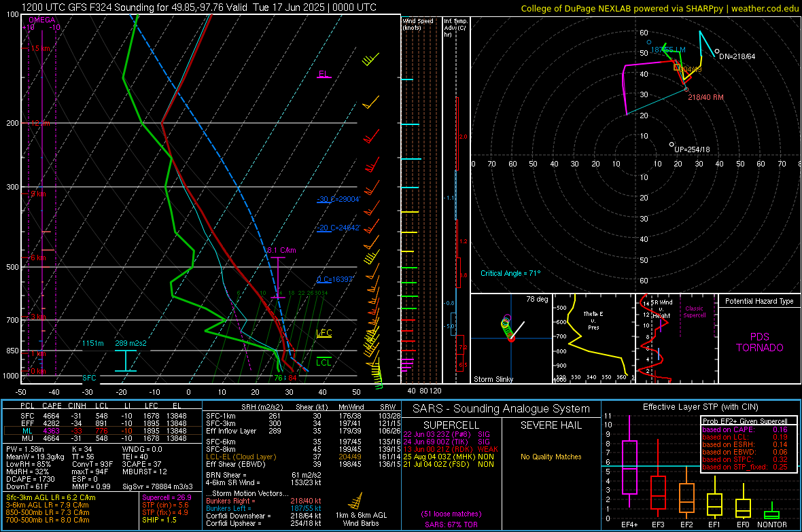Click the 'Potential Hazard Type' header

tap(759, 301)
